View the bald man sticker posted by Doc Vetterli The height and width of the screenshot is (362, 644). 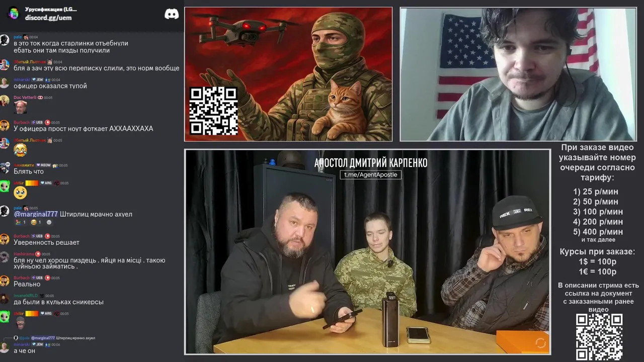20,107
